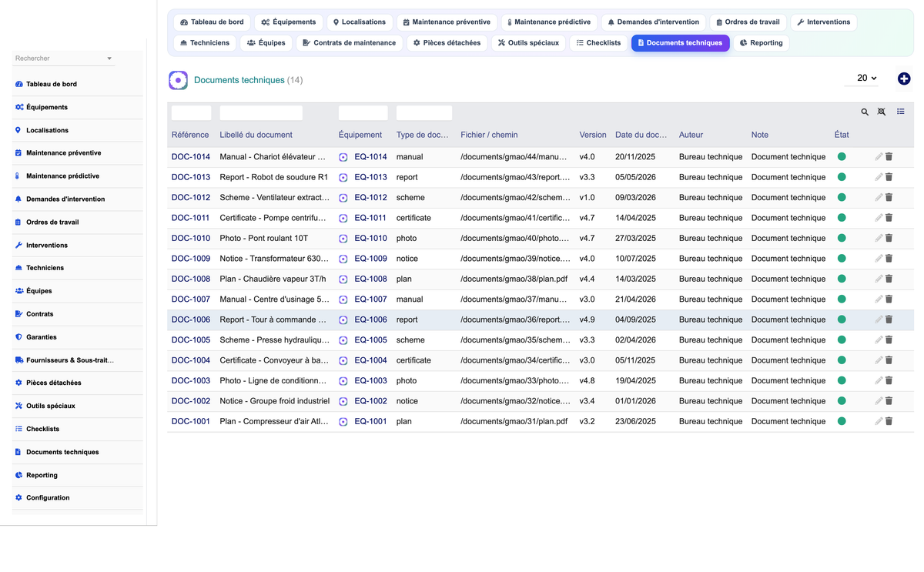Sort by the Version column header
Viewport: 924px width, 572px height.
tap(593, 135)
